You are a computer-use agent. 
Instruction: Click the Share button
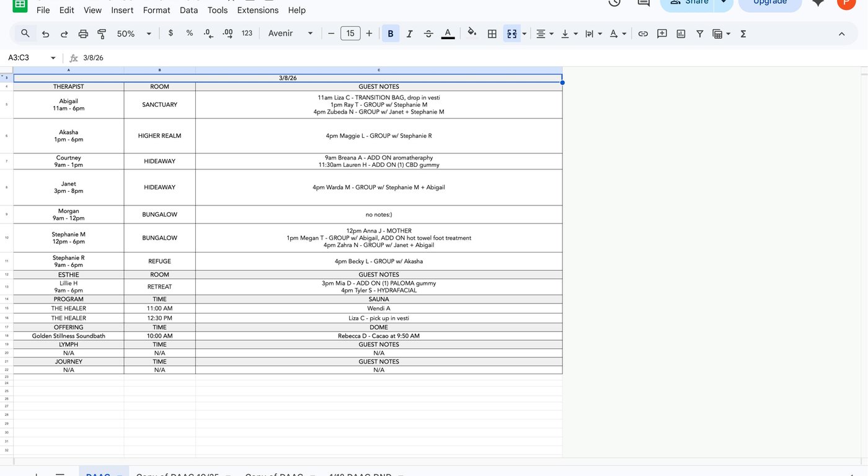tap(691, 2)
